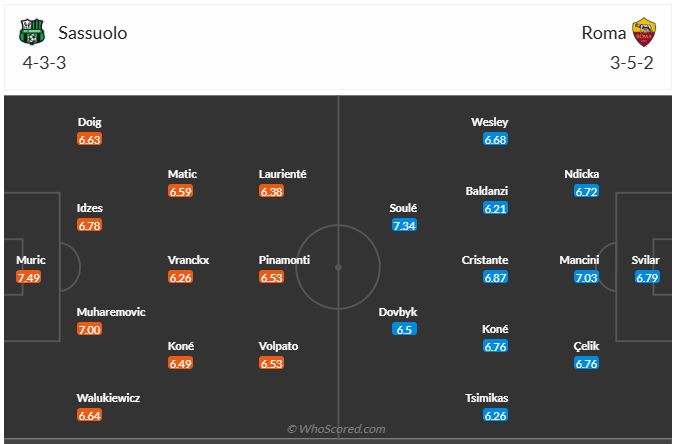677x444 pixels.
Task: Select the Sassuolo team name
Action: pyautogui.click(x=92, y=33)
